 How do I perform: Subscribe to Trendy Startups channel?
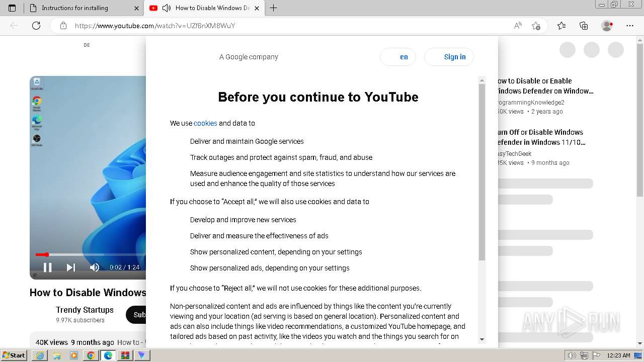[136, 315]
